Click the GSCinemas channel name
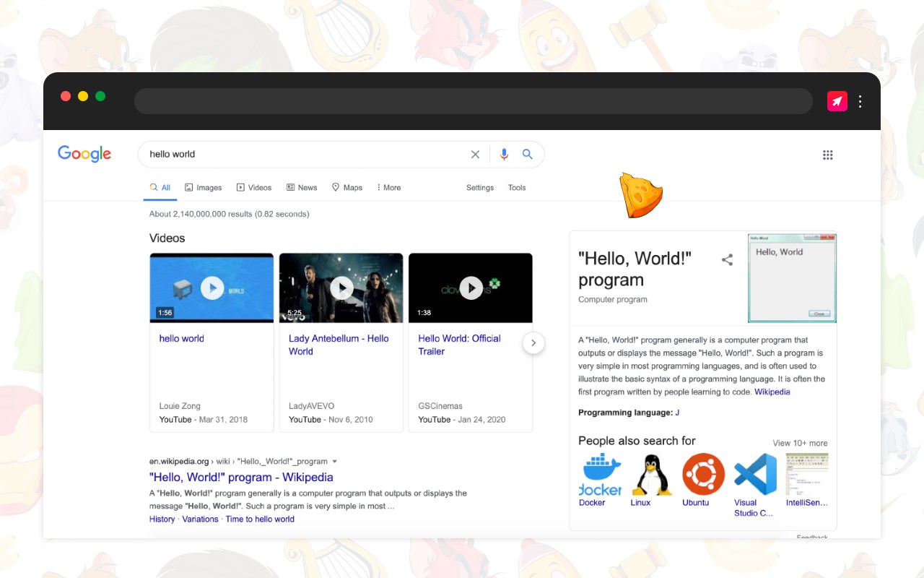The height and width of the screenshot is (578, 924). coord(440,406)
